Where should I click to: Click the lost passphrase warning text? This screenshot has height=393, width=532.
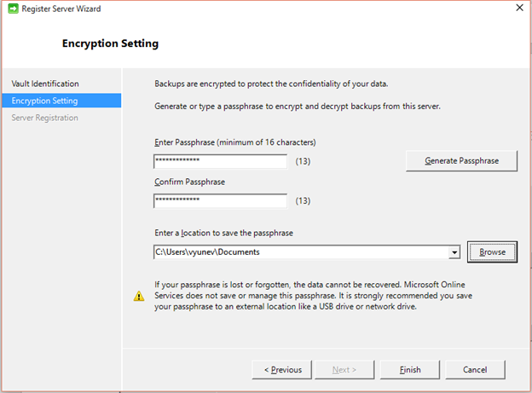pyautogui.click(x=313, y=294)
